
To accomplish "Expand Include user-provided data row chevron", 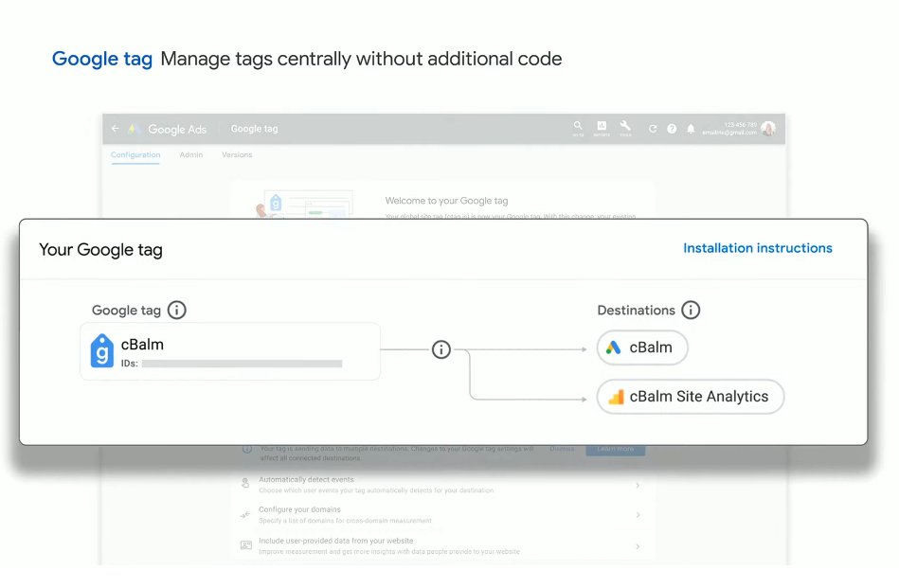I will pos(638,546).
